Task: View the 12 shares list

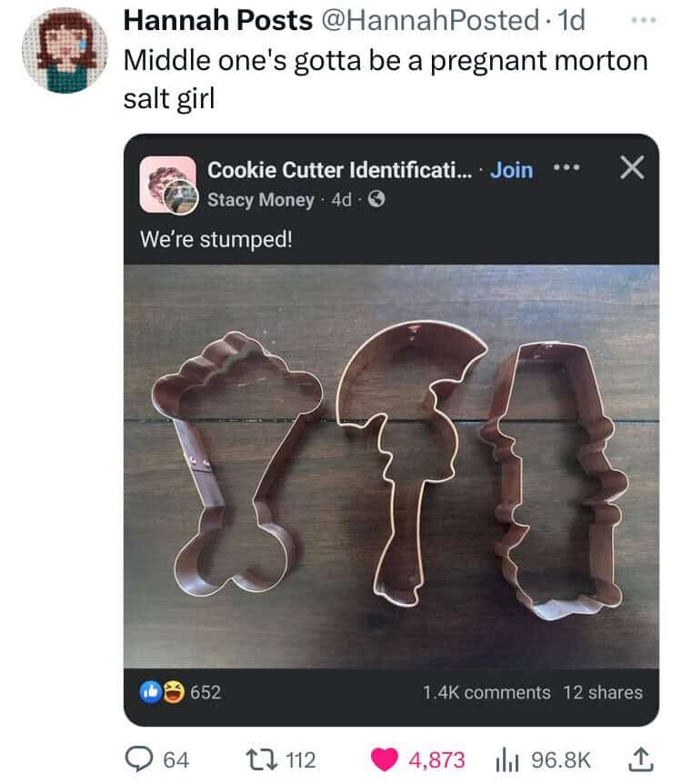Action: pyautogui.click(x=603, y=692)
